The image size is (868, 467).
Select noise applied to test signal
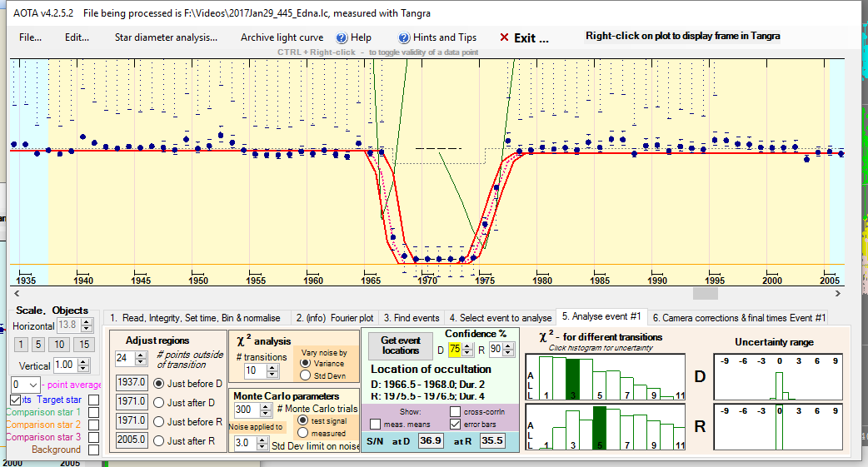point(303,421)
